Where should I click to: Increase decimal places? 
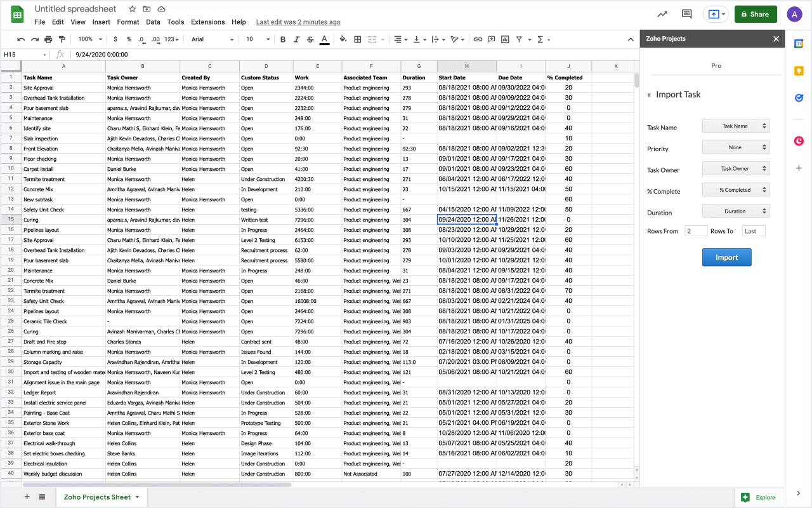155,39
